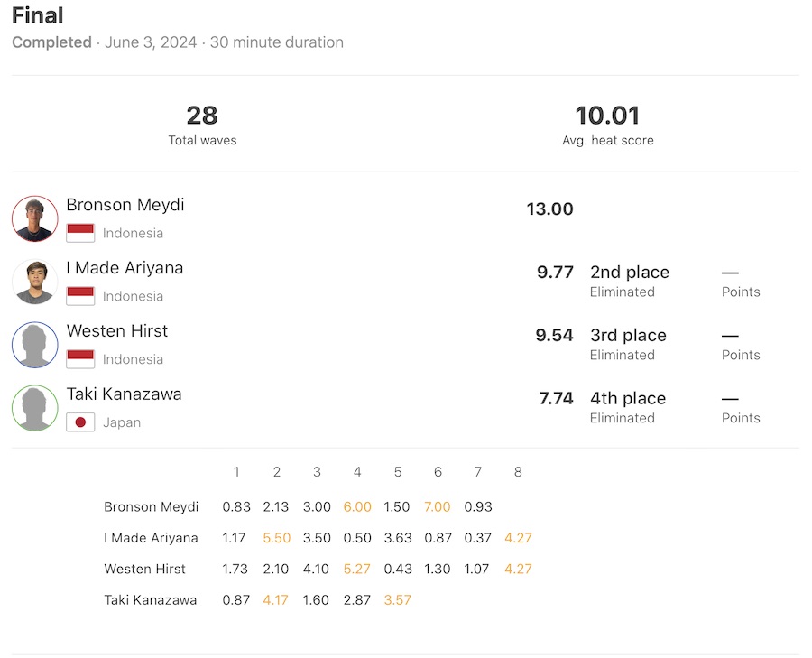Click the 28 Total waves statistic
Viewport: 812px width, 658px height.
[x=202, y=116]
